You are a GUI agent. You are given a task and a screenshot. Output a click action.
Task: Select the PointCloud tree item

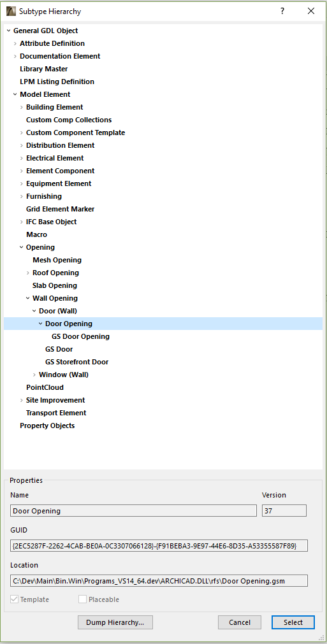coord(45,387)
